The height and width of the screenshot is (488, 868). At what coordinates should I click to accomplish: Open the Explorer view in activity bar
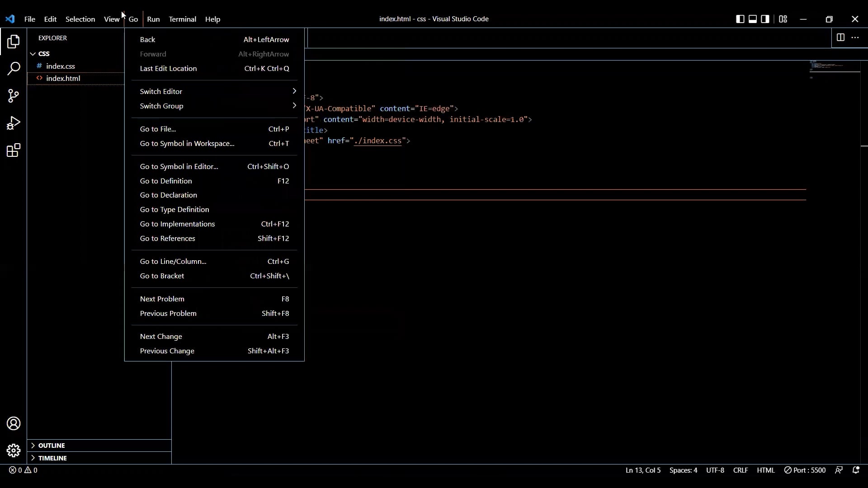(14, 42)
